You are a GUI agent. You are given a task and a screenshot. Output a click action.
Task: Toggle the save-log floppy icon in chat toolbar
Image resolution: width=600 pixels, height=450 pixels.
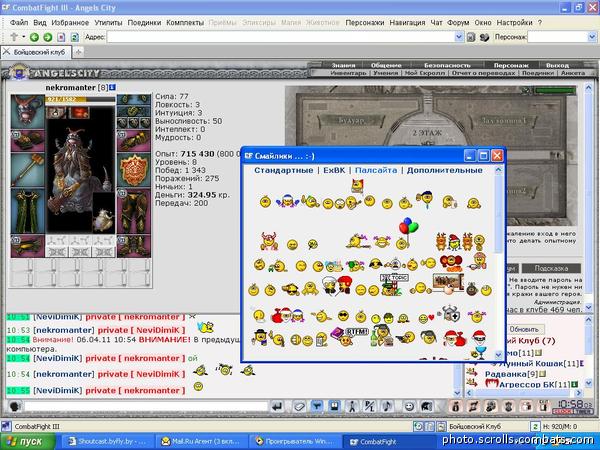coord(334,406)
